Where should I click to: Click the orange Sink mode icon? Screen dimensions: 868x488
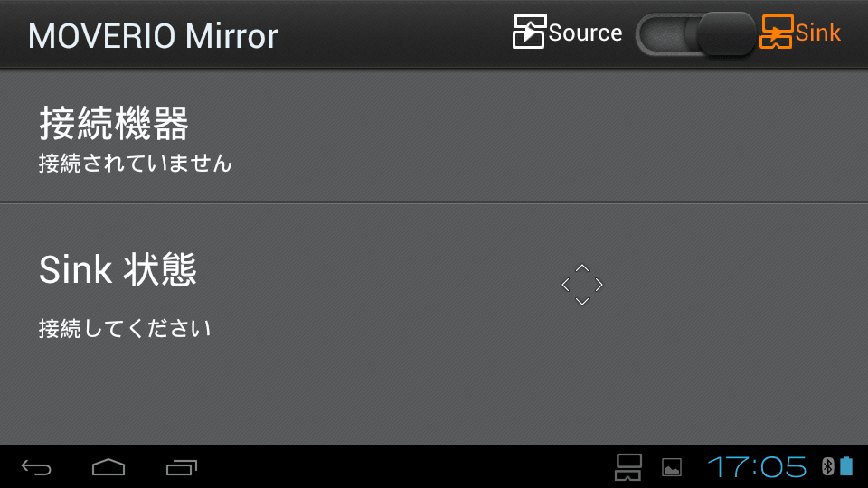[776, 32]
